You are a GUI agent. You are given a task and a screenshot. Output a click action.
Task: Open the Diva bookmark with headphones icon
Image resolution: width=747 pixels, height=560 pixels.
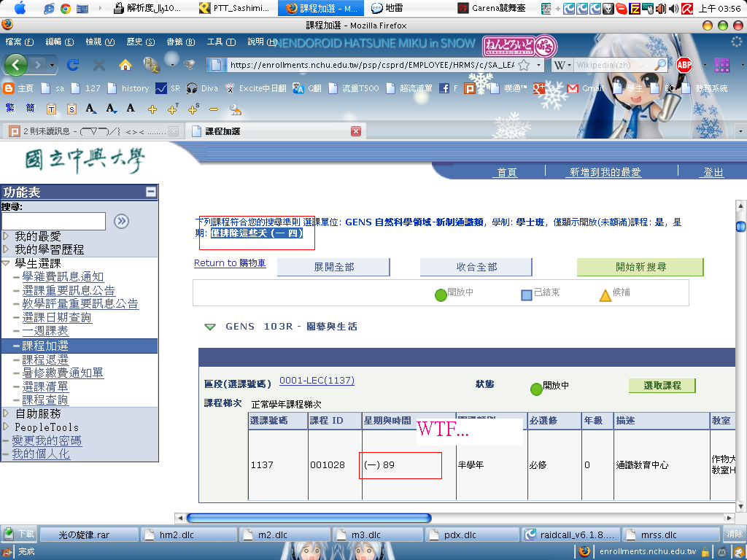pyautogui.click(x=192, y=88)
